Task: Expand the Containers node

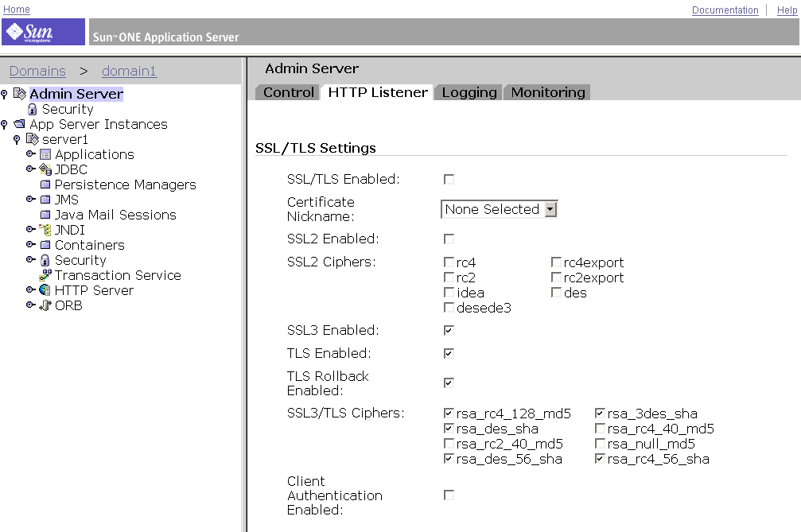Action: 31,245
